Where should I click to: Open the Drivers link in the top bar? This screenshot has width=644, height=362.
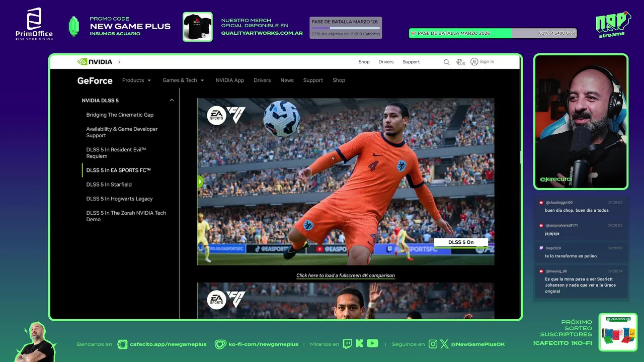[386, 62]
